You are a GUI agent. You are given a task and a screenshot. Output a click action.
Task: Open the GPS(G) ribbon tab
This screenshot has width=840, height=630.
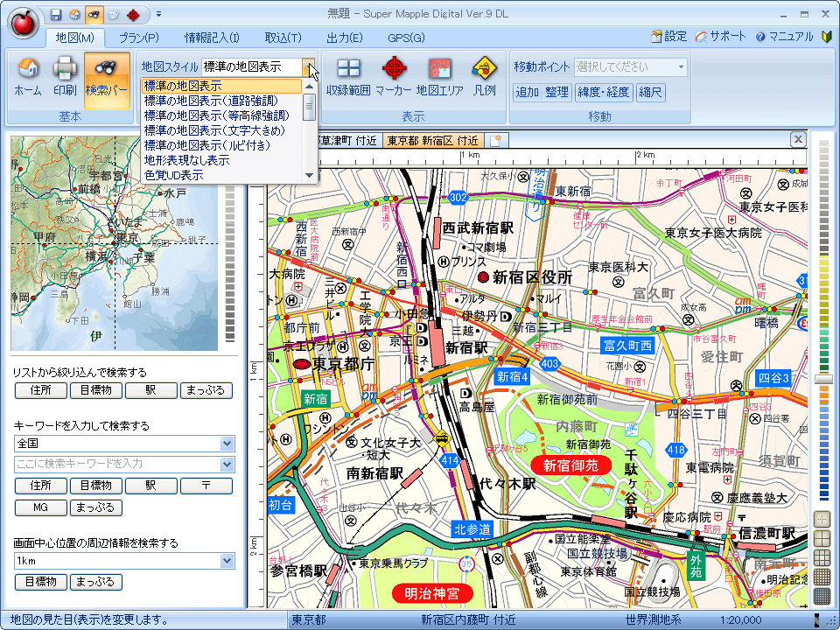coord(406,38)
